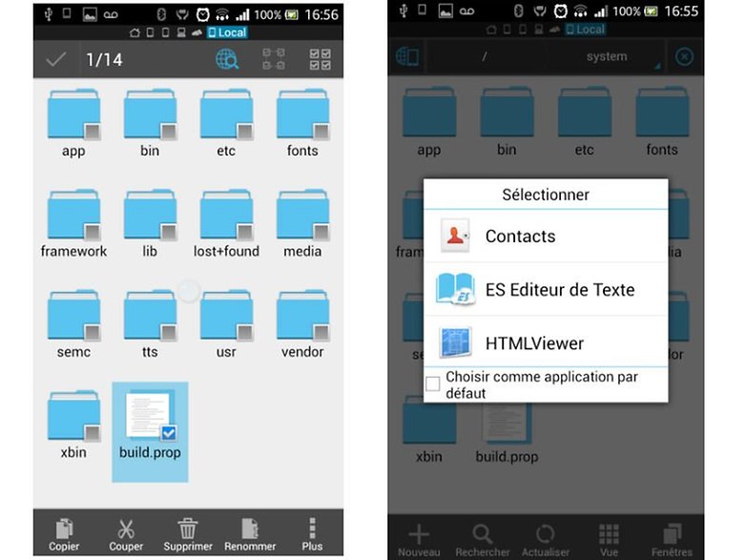Tap the Renommer rename action

pyautogui.click(x=250, y=534)
